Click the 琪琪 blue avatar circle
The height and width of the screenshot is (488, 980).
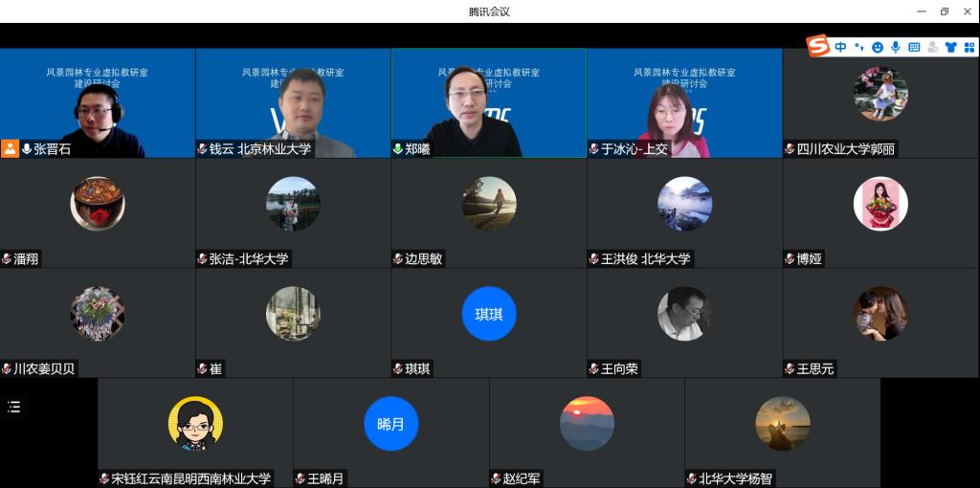point(488,314)
